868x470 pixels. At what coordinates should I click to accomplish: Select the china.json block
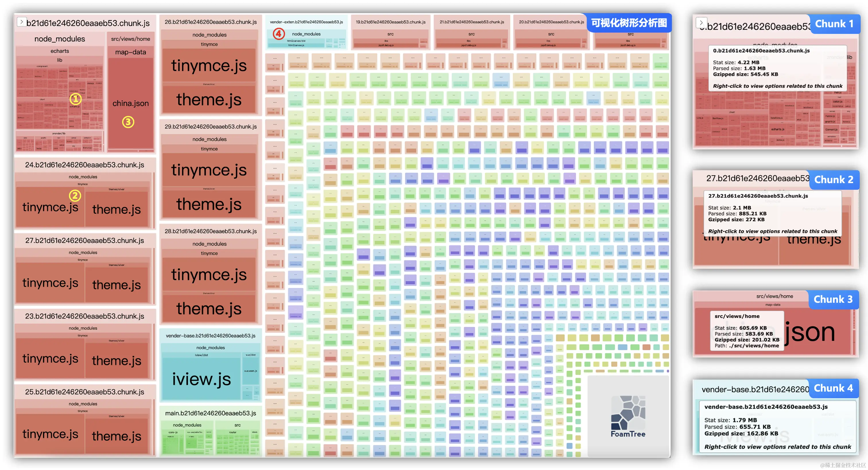(x=130, y=103)
